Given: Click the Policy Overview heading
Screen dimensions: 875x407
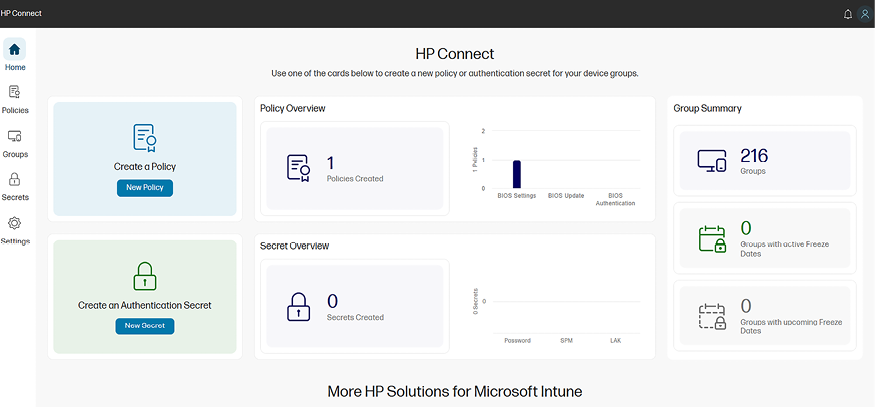Looking at the screenshot, I should coord(292,108).
